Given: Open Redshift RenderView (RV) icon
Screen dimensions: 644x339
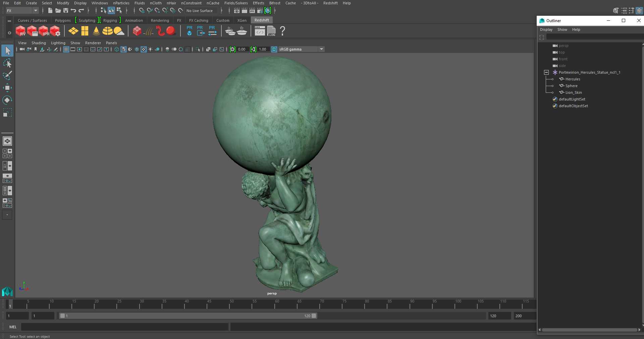Looking at the screenshot, I should click(20, 31).
